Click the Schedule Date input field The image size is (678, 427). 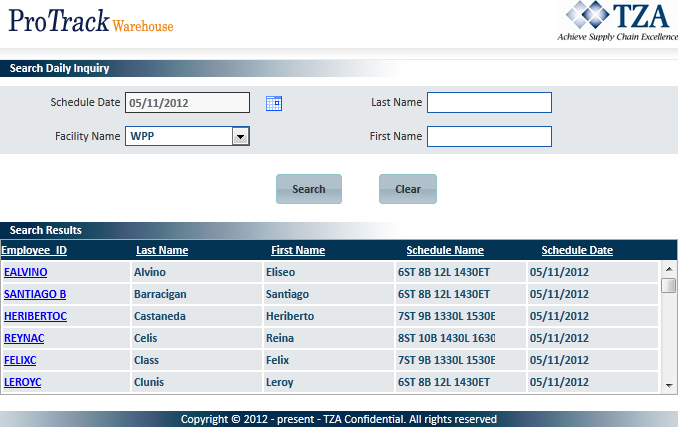[187, 103]
